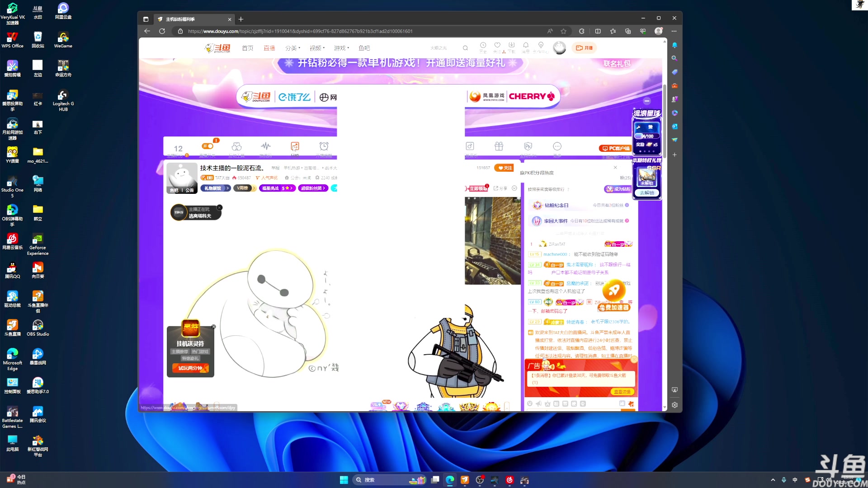Viewport: 868px width, 488px height.
Task: Expand the 视频 dropdown menu
Action: 317,48
